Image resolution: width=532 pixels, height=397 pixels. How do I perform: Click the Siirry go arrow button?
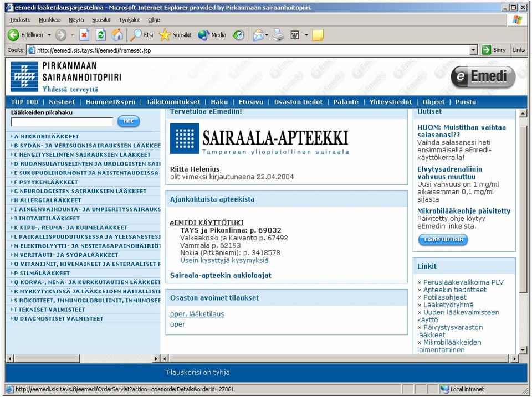486,50
